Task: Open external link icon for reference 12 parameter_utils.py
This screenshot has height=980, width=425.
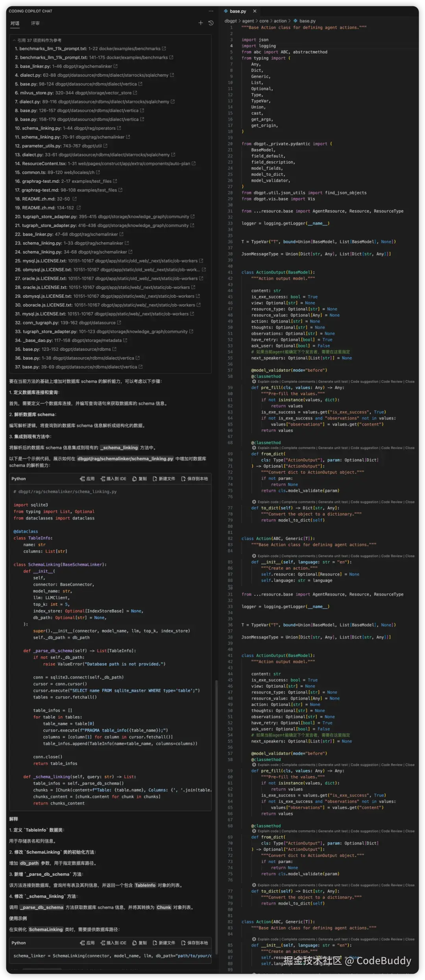Action: point(105,146)
